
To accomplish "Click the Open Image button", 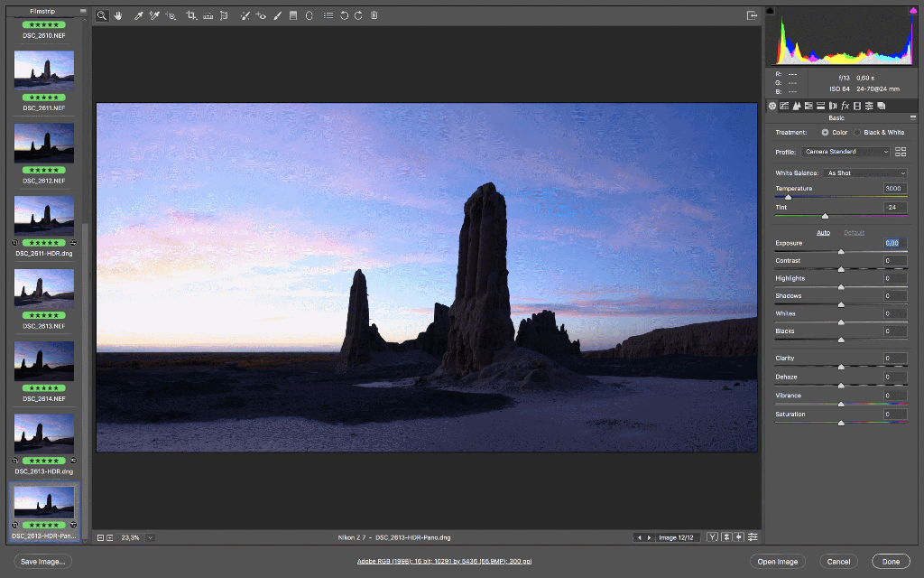I will (x=777, y=561).
